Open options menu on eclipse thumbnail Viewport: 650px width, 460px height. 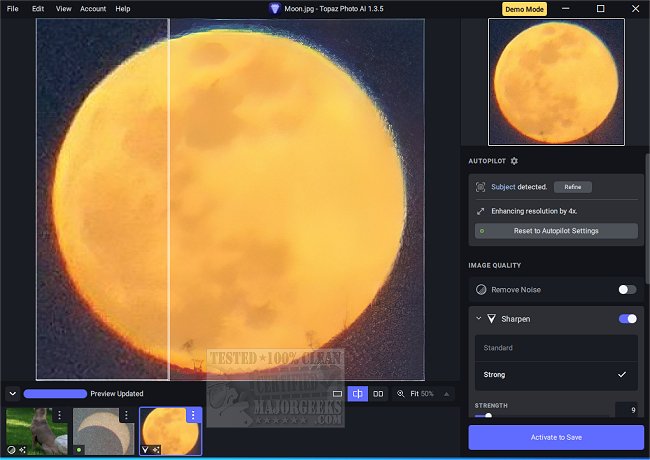point(126,414)
